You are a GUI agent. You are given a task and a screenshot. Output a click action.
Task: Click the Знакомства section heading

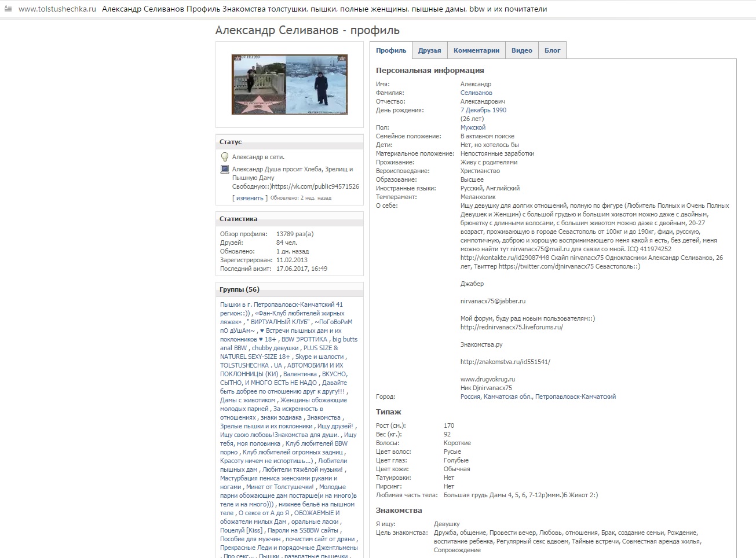[x=399, y=511]
